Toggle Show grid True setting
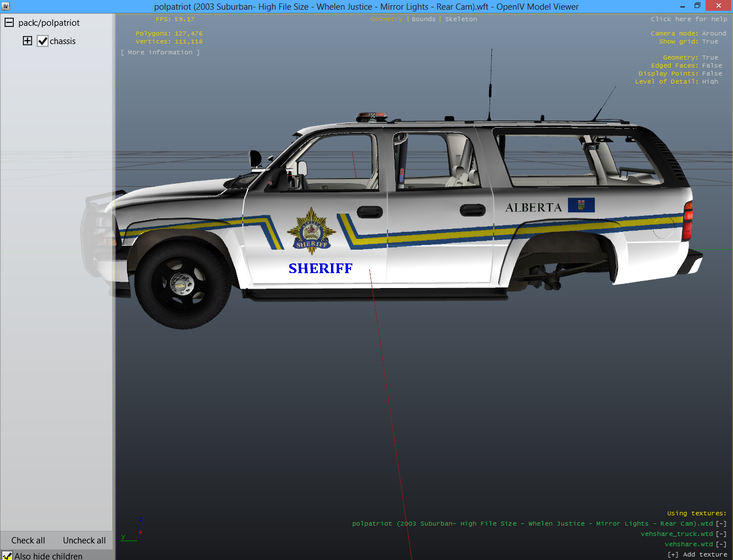 (710, 42)
